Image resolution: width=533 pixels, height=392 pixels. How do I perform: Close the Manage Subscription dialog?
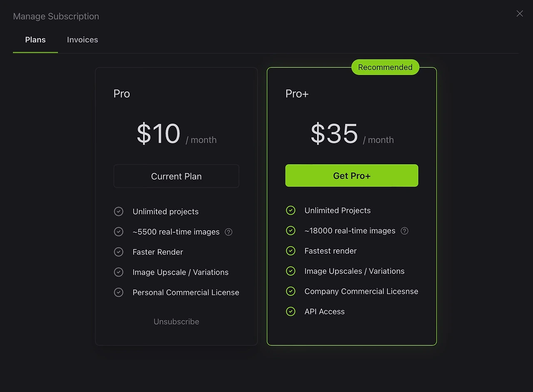(x=520, y=14)
